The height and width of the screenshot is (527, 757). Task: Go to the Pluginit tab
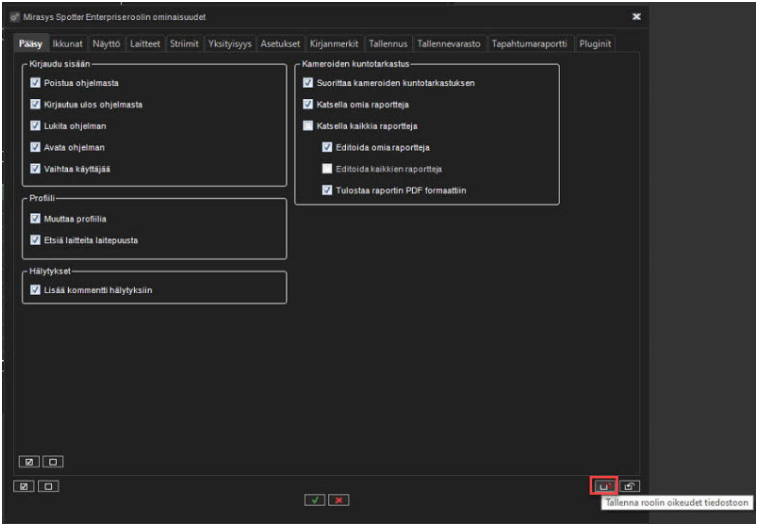point(595,44)
